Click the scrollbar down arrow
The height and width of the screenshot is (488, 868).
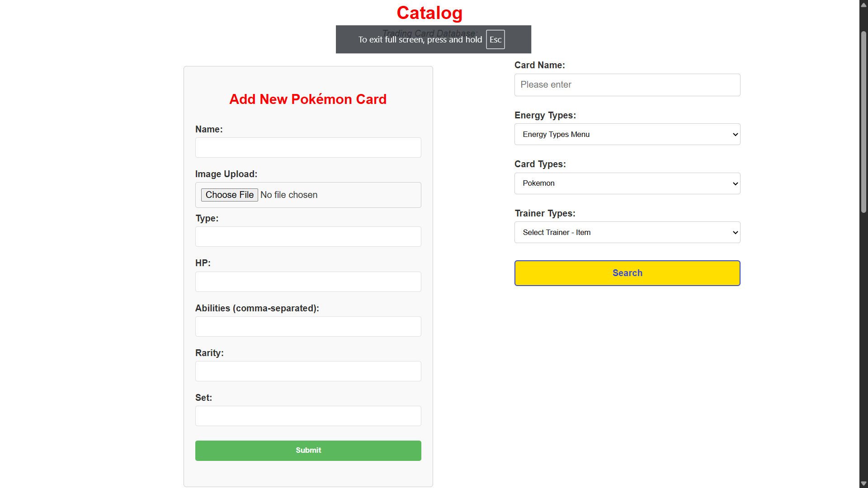coord(863,483)
